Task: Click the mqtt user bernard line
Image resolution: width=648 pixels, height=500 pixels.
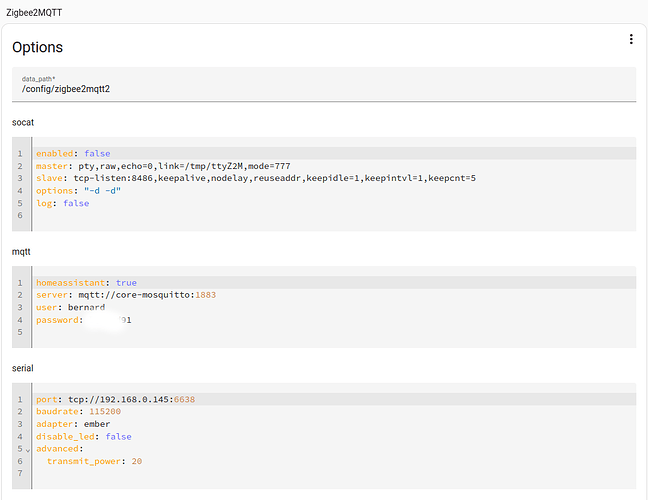Action: pyautogui.click(x=70, y=308)
